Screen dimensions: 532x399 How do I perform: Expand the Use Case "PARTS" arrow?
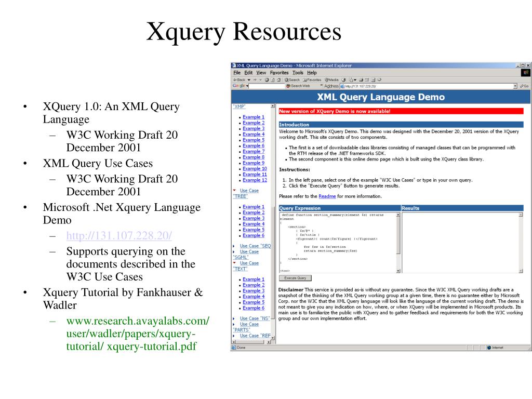coord(234,324)
